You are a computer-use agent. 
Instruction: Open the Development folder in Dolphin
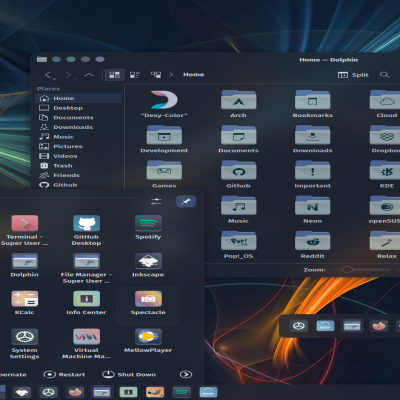click(164, 139)
